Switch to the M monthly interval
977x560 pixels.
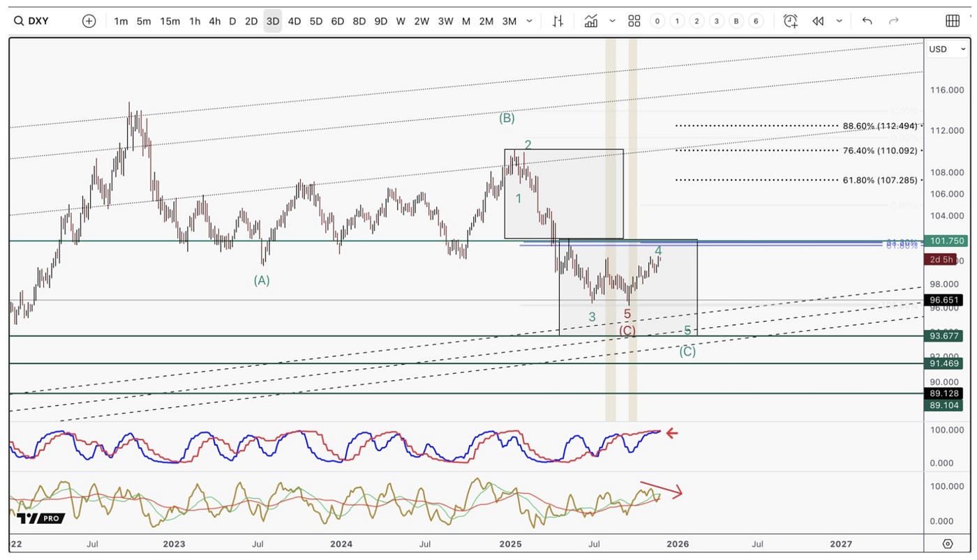465,21
